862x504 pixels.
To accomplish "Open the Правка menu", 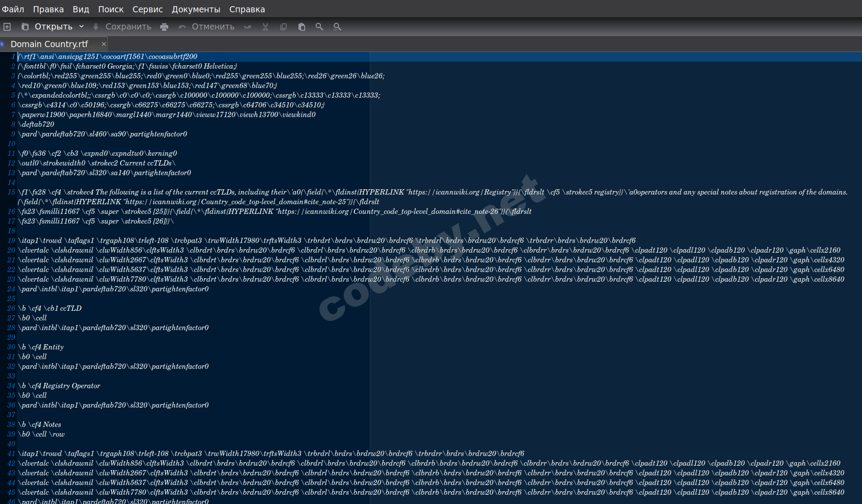I will point(48,9).
